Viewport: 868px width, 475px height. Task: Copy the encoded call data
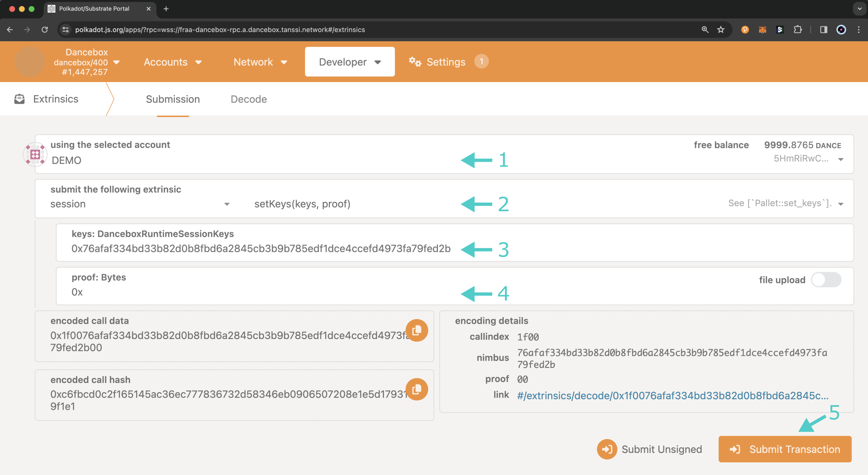coord(416,330)
